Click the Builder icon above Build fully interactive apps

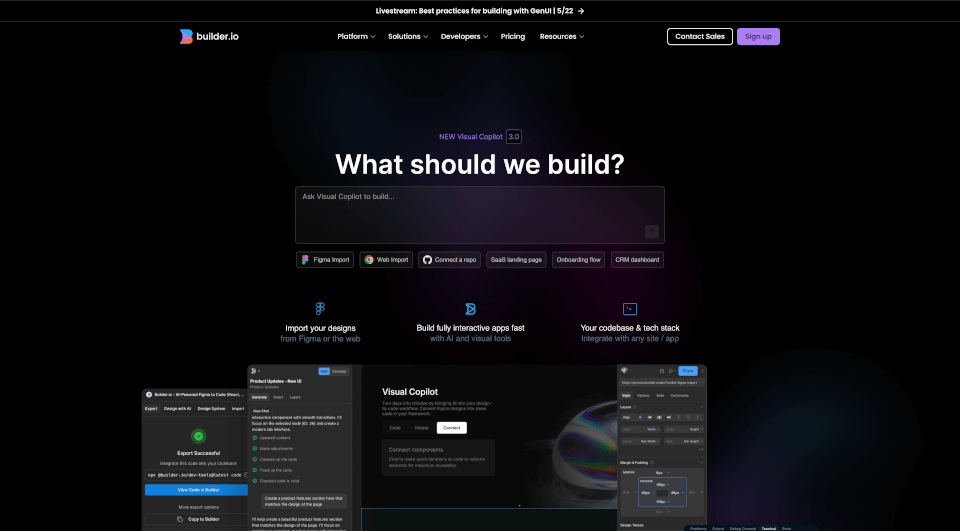pos(470,309)
